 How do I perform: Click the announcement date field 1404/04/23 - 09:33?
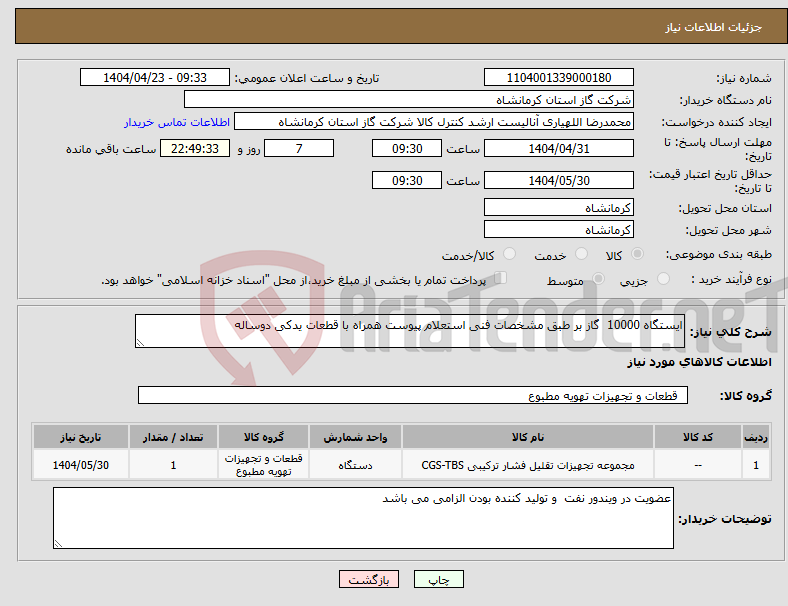point(155,77)
